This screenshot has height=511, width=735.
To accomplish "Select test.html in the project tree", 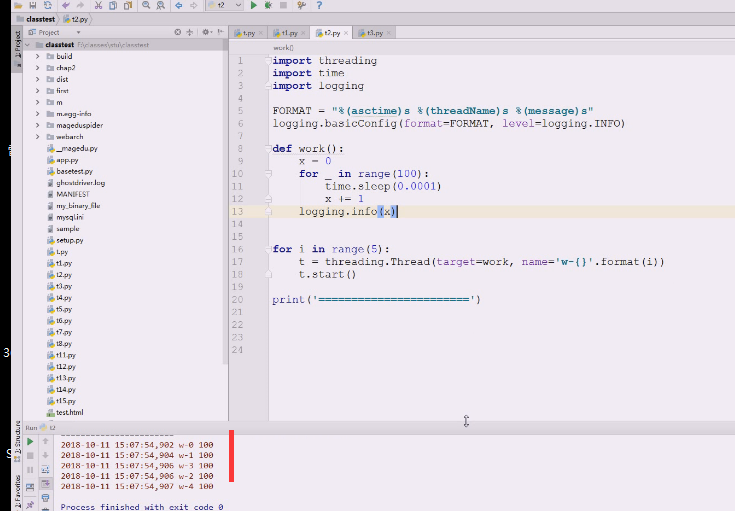I will [65, 413].
